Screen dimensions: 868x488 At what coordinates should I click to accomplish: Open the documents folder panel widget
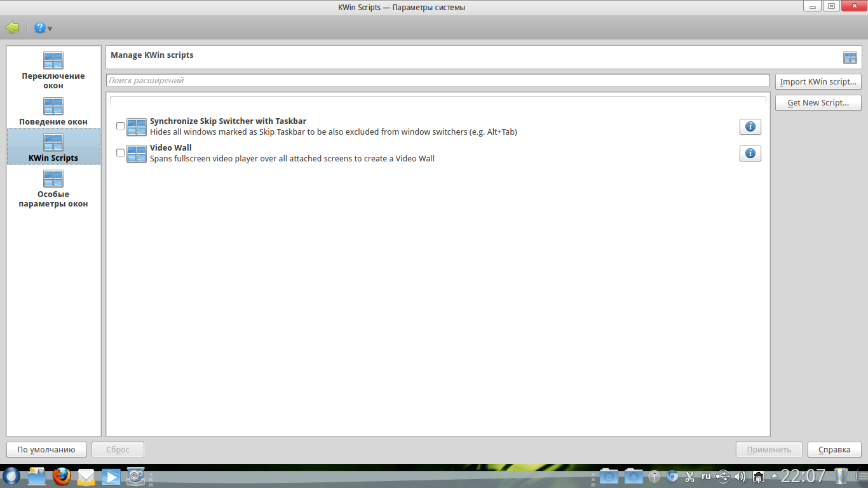[x=609, y=476]
